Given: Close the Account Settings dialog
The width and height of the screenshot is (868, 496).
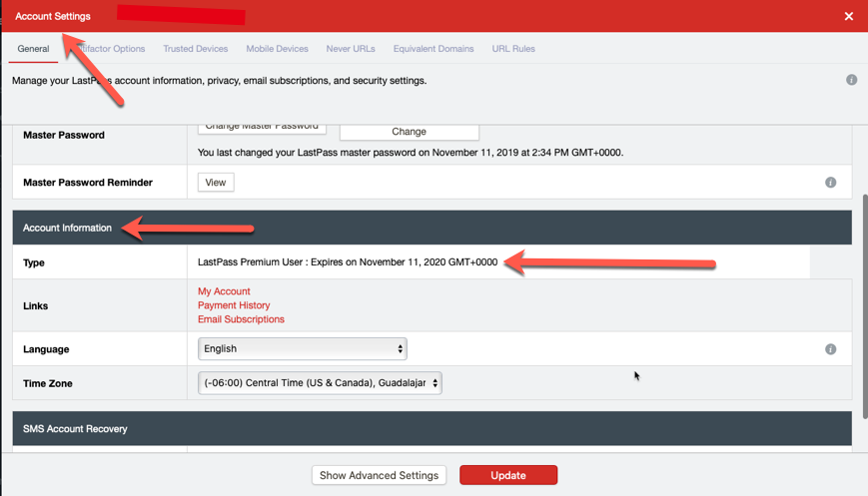Looking at the screenshot, I should 849,16.
